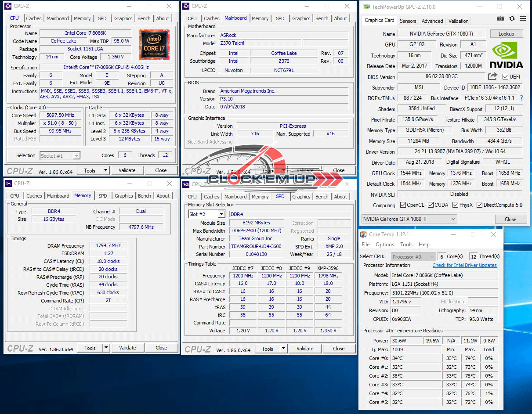Click the Check for Intel Driver Updates link
532x414 pixels.
[464, 265]
